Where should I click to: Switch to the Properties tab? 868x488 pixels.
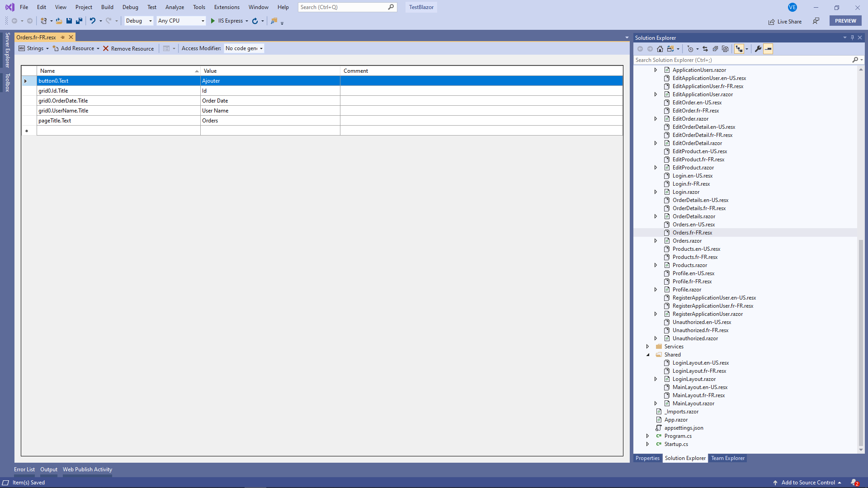[x=647, y=458]
